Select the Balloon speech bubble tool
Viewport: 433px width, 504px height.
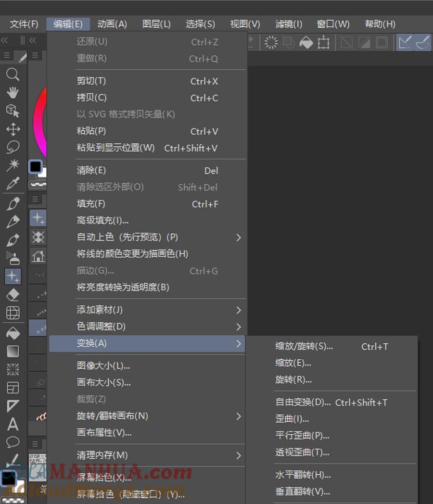tap(13, 442)
